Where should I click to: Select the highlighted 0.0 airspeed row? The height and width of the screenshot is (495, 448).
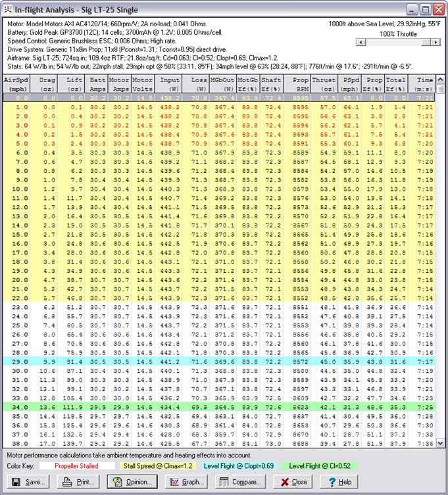(x=219, y=98)
